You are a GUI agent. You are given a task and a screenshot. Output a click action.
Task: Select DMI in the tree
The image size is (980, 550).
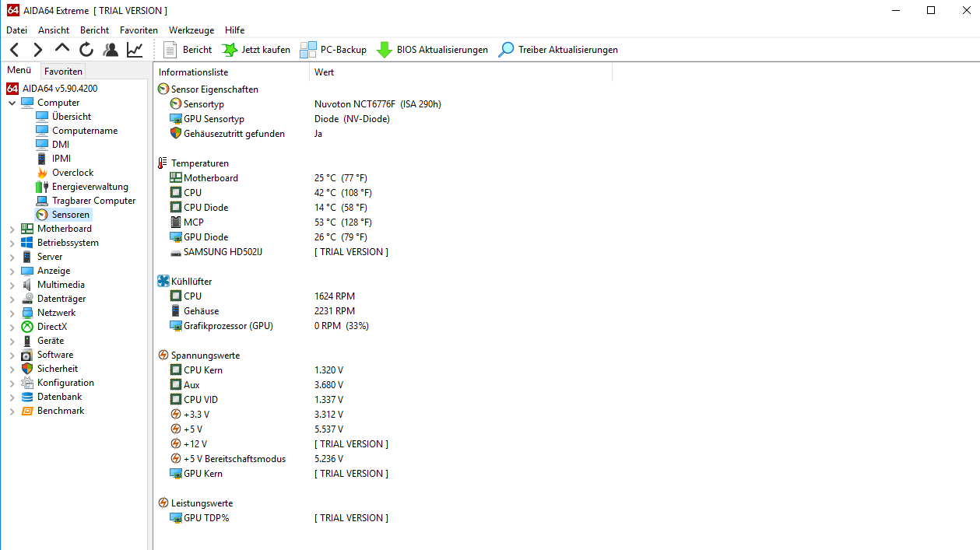point(61,145)
